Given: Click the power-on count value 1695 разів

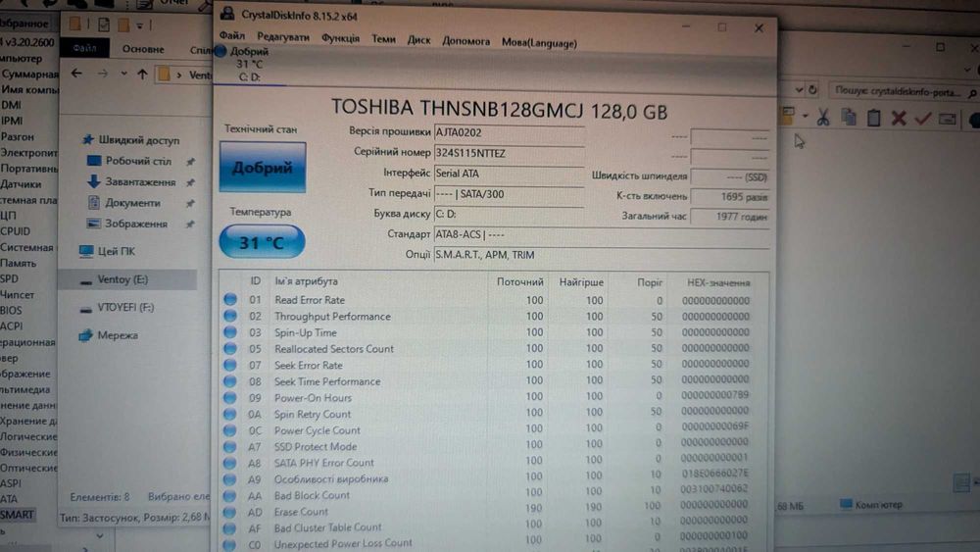Looking at the screenshot, I should pos(729,197).
